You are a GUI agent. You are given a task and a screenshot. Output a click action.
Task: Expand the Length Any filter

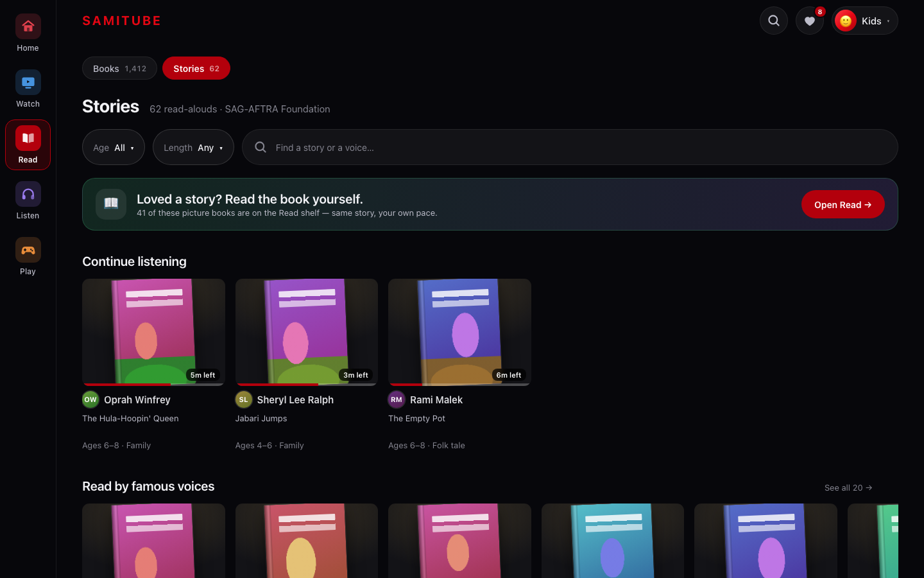pyautogui.click(x=193, y=147)
